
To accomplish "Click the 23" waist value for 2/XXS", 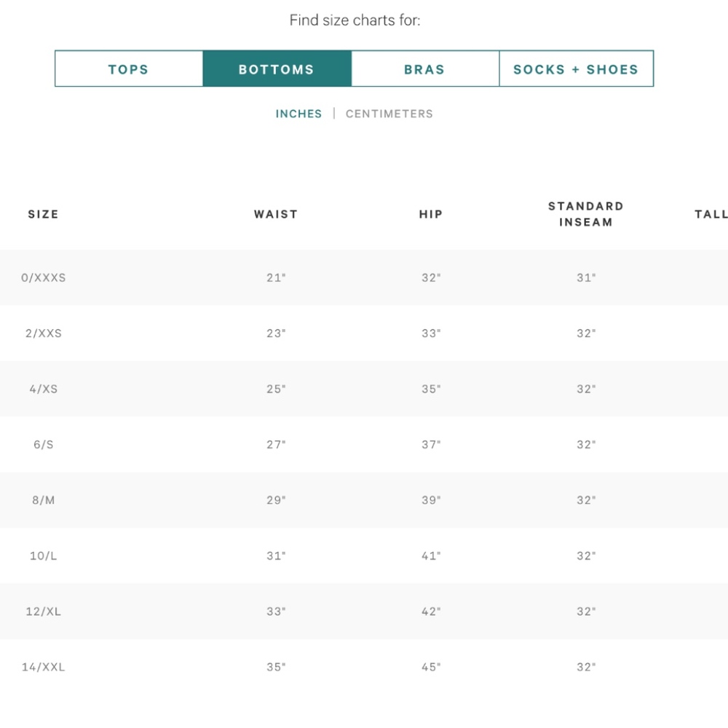I will coord(276,333).
